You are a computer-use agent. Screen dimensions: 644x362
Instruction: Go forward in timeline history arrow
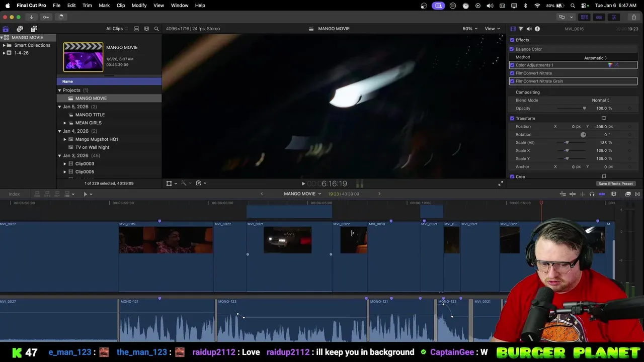click(379, 194)
